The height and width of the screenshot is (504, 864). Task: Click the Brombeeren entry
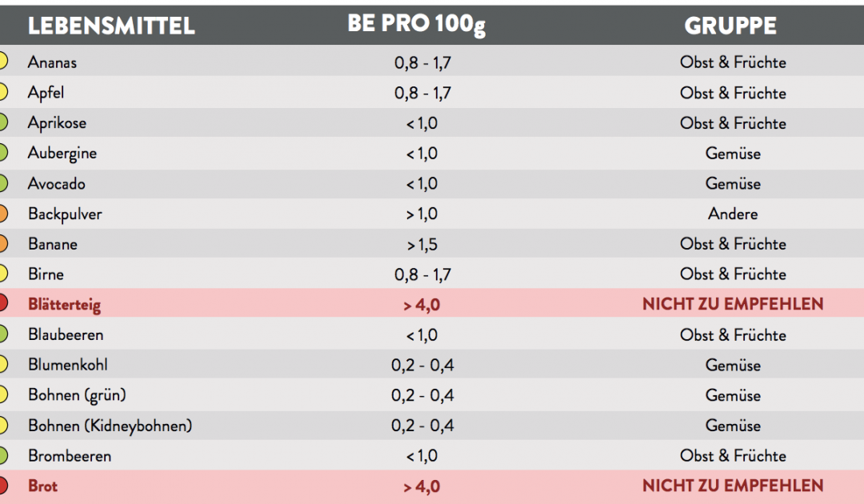pyautogui.click(x=70, y=456)
